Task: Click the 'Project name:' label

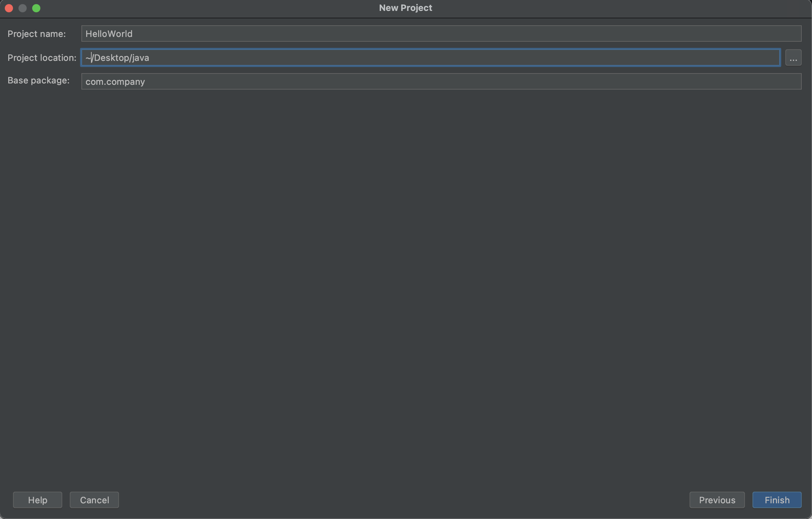Action: [x=37, y=34]
